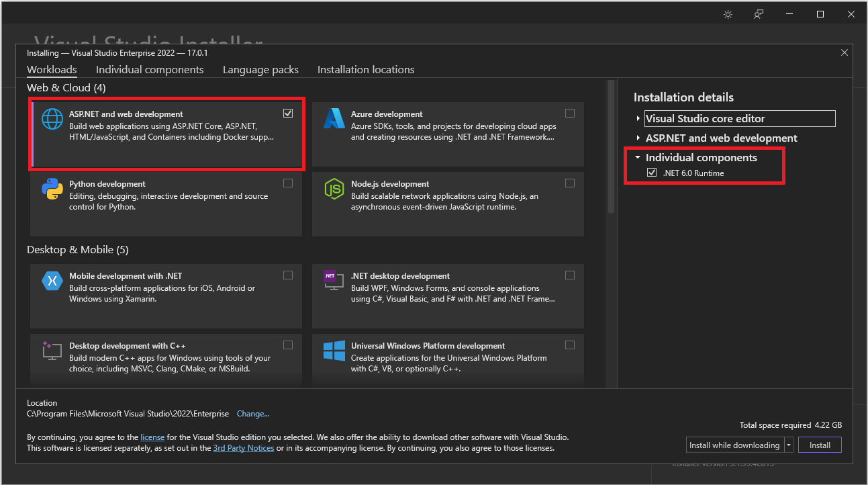Expand Visual Studio core editor details
Screen dimensions: 868x485
(x=638, y=119)
